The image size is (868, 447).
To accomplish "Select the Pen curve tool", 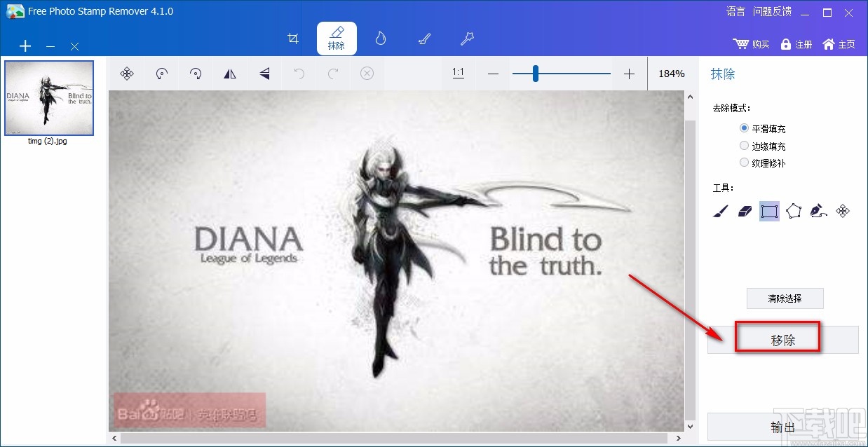I will (818, 210).
